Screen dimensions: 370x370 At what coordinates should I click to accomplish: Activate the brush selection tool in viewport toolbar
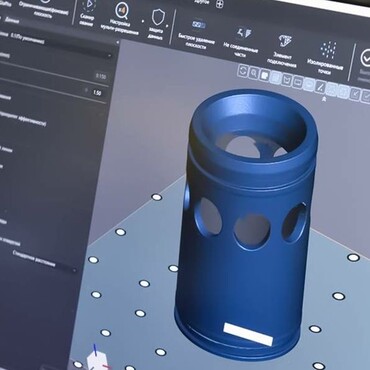coord(320,87)
